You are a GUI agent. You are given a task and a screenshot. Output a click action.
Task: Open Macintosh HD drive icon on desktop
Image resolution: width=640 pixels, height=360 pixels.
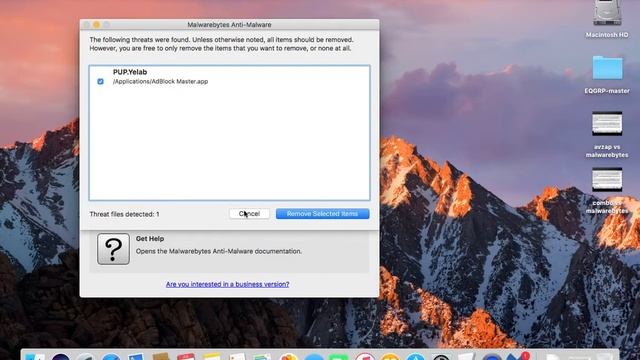tap(607, 14)
